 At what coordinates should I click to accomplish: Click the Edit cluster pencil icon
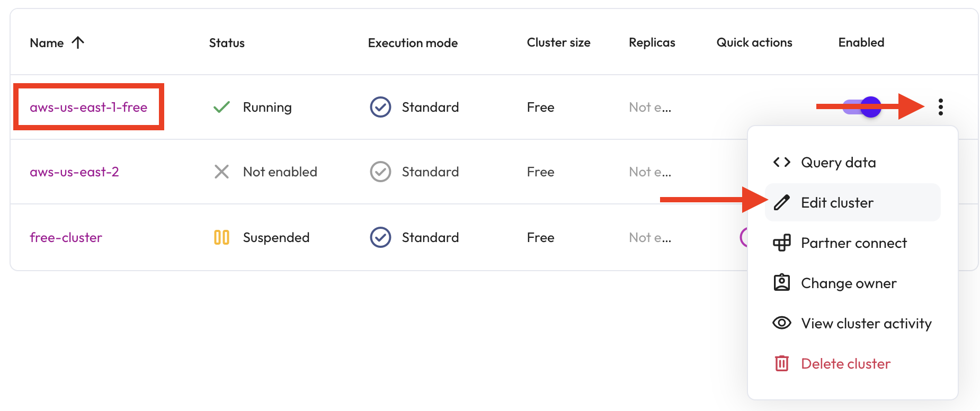click(x=781, y=202)
